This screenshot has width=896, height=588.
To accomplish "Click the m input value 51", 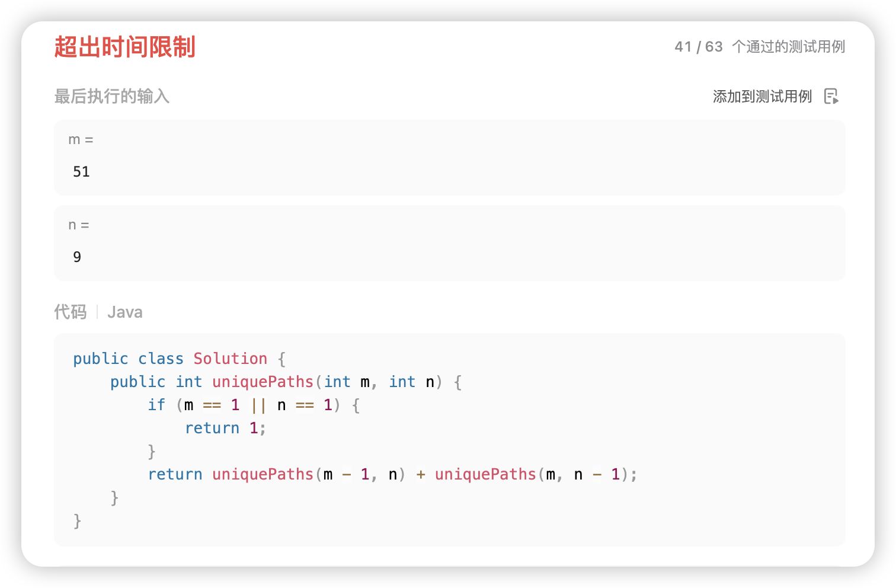I will tap(81, 172).
